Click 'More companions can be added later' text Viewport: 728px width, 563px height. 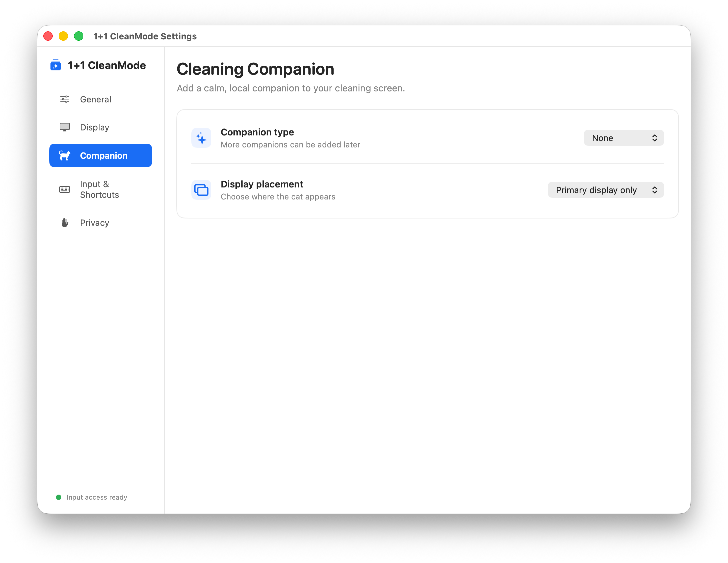coord(290,144)
